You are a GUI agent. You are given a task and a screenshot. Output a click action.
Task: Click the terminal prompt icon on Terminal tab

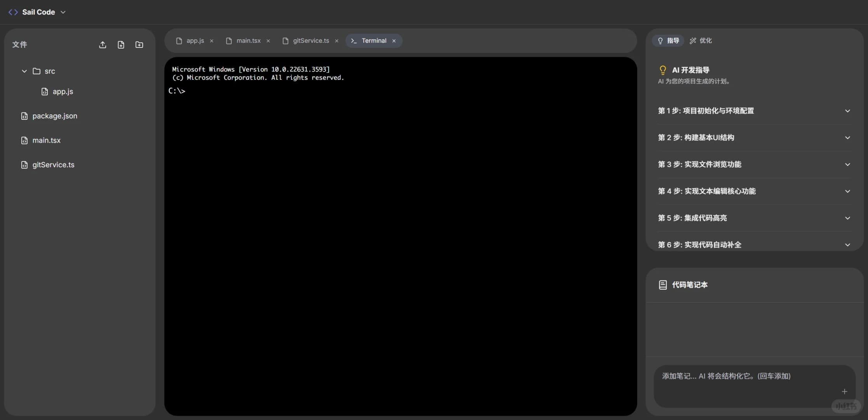click(x=354, y=41)
